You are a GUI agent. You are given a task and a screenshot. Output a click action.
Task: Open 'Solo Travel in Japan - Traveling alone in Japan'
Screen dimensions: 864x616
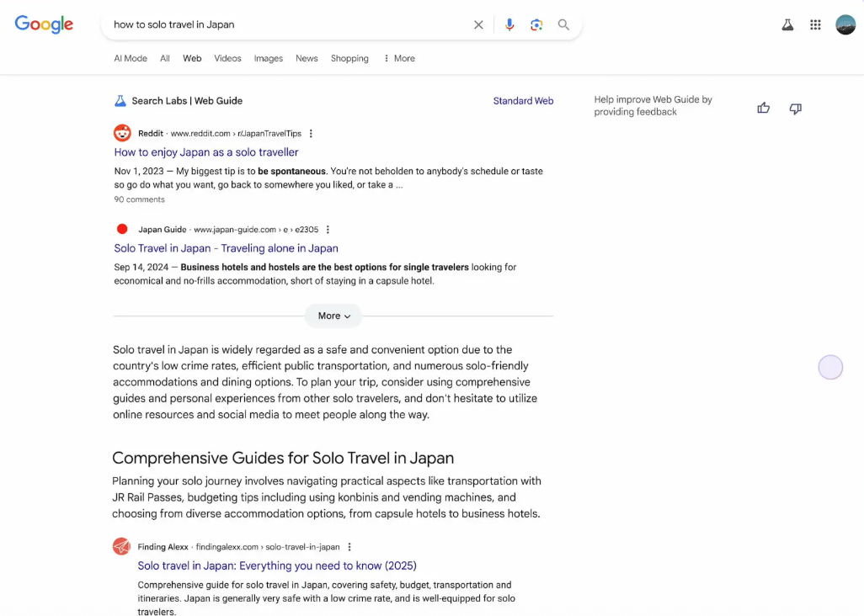(226, 248)
